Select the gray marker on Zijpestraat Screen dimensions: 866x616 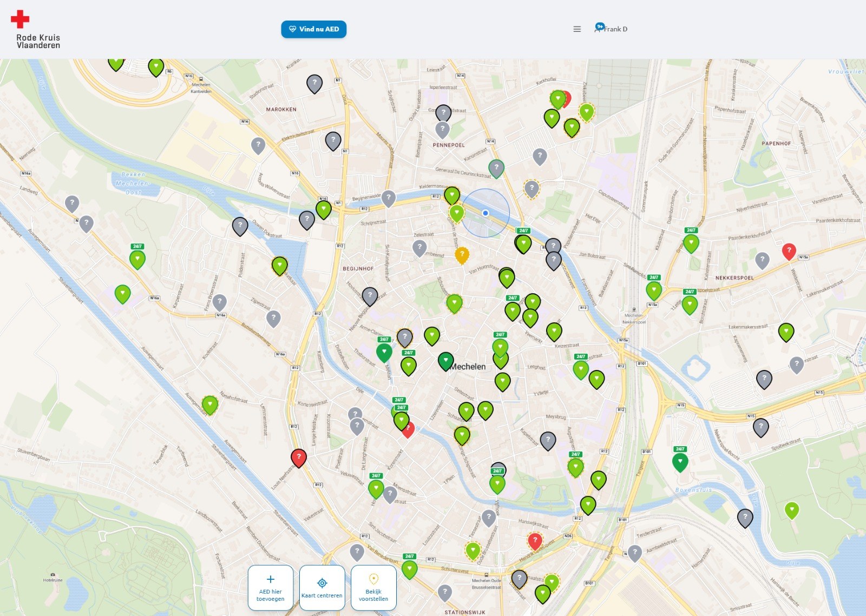click(x=273, y=319)
